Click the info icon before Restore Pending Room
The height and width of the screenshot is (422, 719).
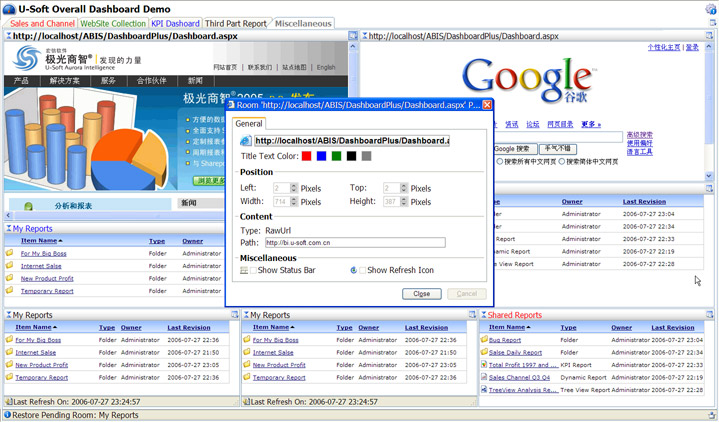(x=7, y=414)
